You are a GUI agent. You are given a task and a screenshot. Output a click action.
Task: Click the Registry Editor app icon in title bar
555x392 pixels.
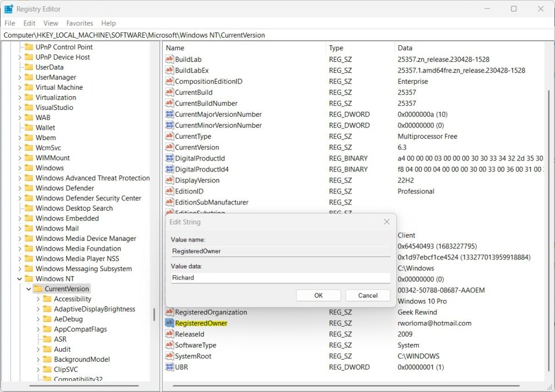click(9, 9)
